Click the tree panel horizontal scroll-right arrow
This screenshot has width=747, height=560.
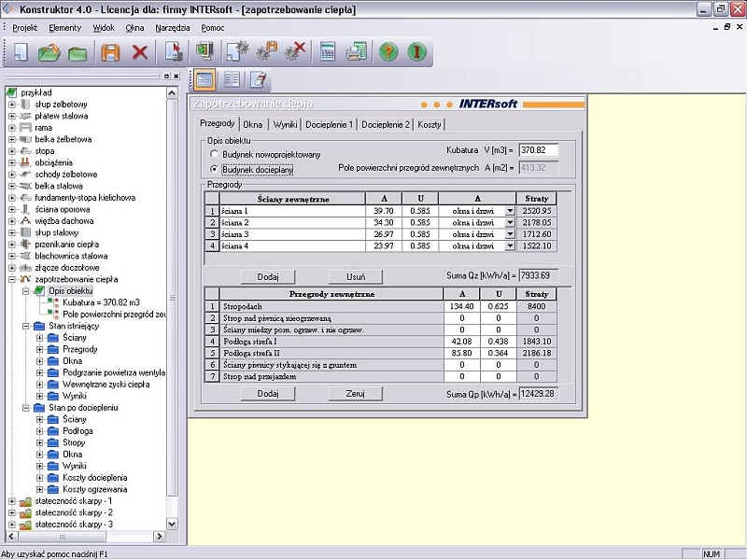[x=160, y=536]
